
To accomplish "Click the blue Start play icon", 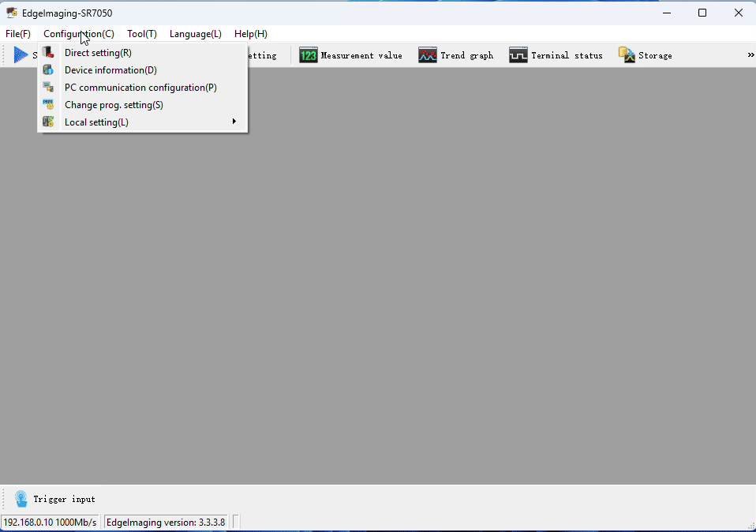I will (x=21, y=55).
